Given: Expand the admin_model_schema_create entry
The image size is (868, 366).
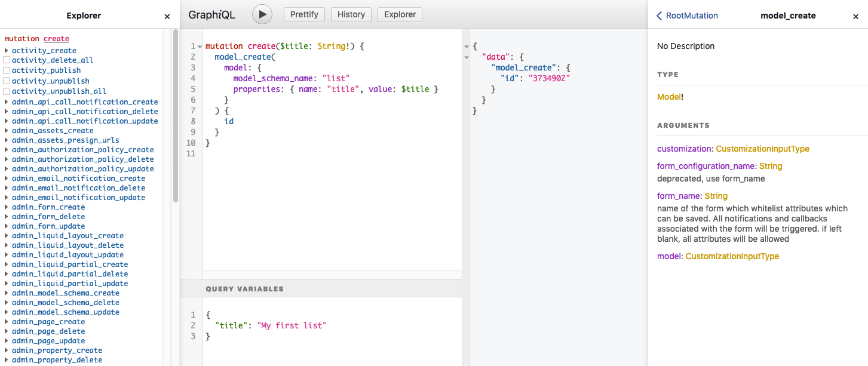Looking at the screenshot, I should click(7, 293).
